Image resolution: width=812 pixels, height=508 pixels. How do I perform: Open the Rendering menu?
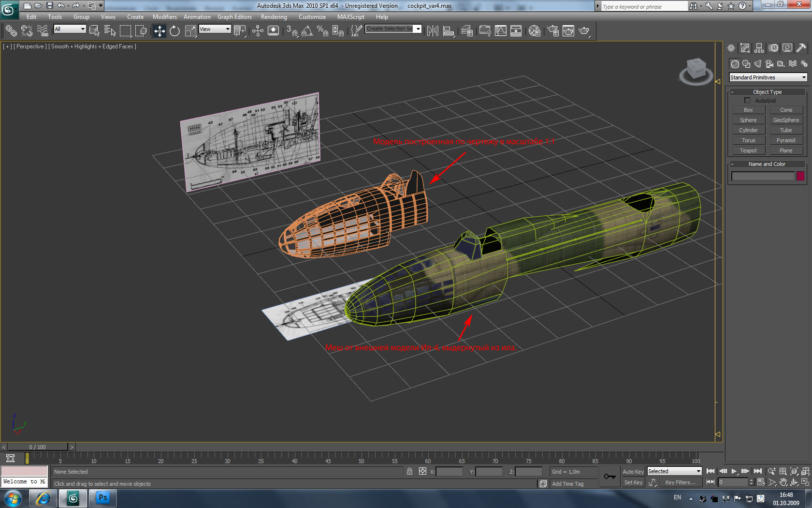tap(274, 17)
